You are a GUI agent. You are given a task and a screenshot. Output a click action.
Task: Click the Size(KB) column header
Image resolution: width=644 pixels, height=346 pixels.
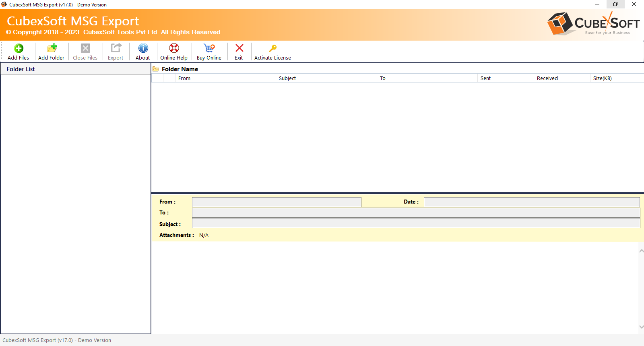[x=616, y=78]
